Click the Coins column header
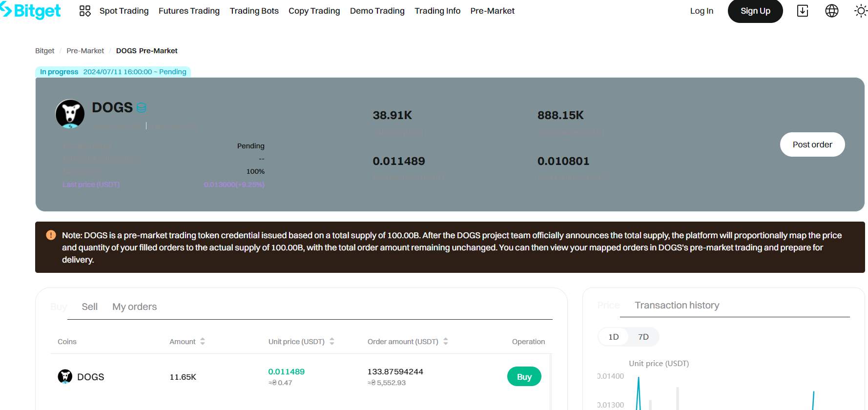868x410 pixels. [67, 342]
